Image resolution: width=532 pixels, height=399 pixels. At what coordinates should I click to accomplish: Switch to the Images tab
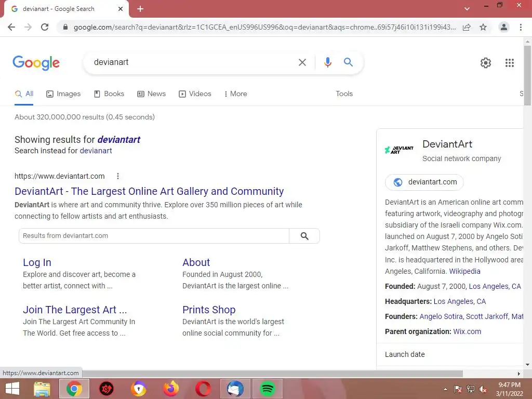(63, 94)
